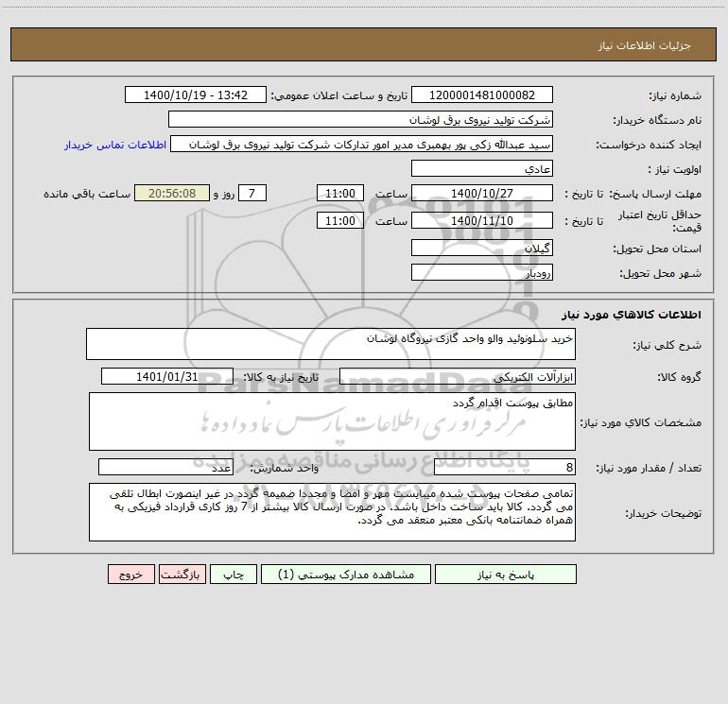The width and height of the screenshot is (728, 704).
Task: Click label تعداد / مقدار مورد نیاز
Action: coord(649,469)
